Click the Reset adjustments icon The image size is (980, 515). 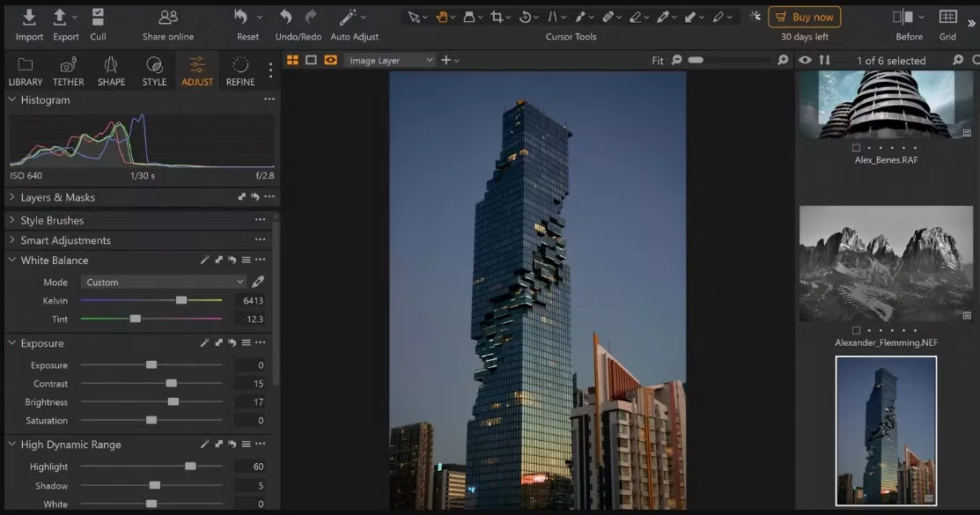(x=241, y=18)
